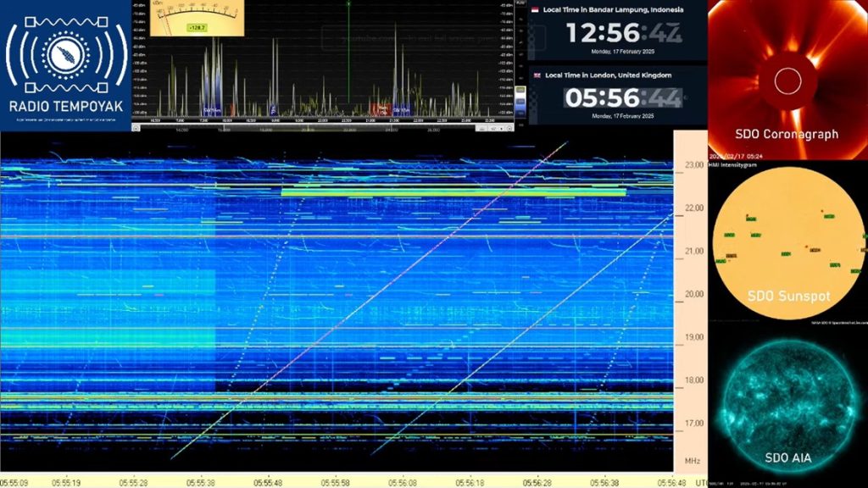868x488 pixels.
Task: Click the 05:56:28 time axis label
Action: click(537, 483)
